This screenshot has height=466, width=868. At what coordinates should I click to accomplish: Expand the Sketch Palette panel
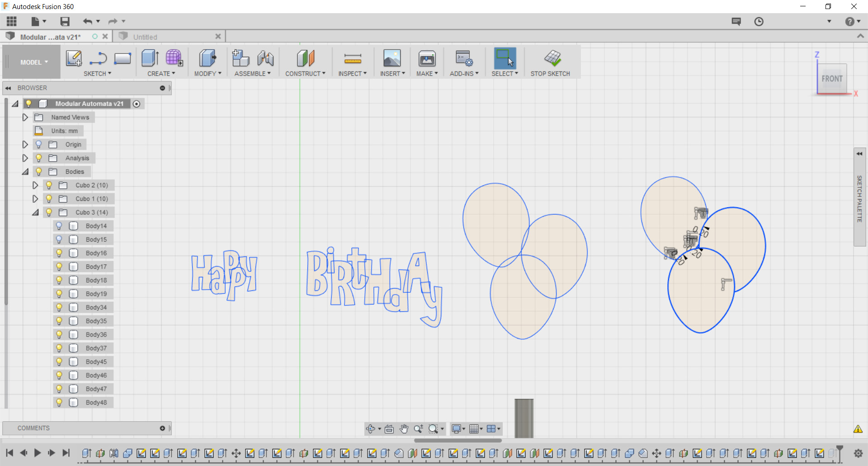click(859, 154)
